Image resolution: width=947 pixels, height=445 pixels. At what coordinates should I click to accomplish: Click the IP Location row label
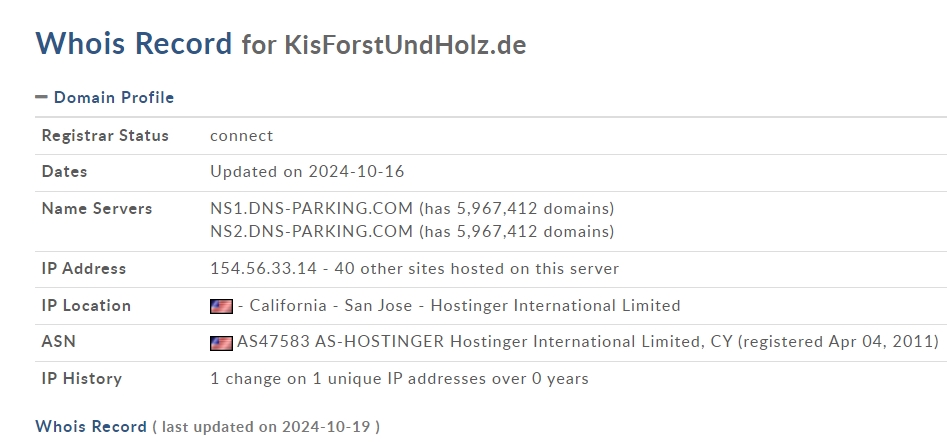86,306
